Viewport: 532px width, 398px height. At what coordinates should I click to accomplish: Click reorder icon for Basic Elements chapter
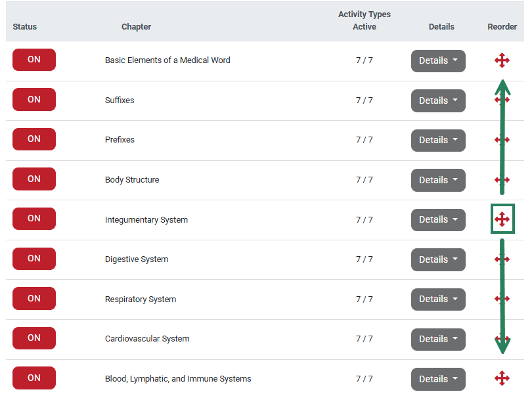tap(502, 60)
